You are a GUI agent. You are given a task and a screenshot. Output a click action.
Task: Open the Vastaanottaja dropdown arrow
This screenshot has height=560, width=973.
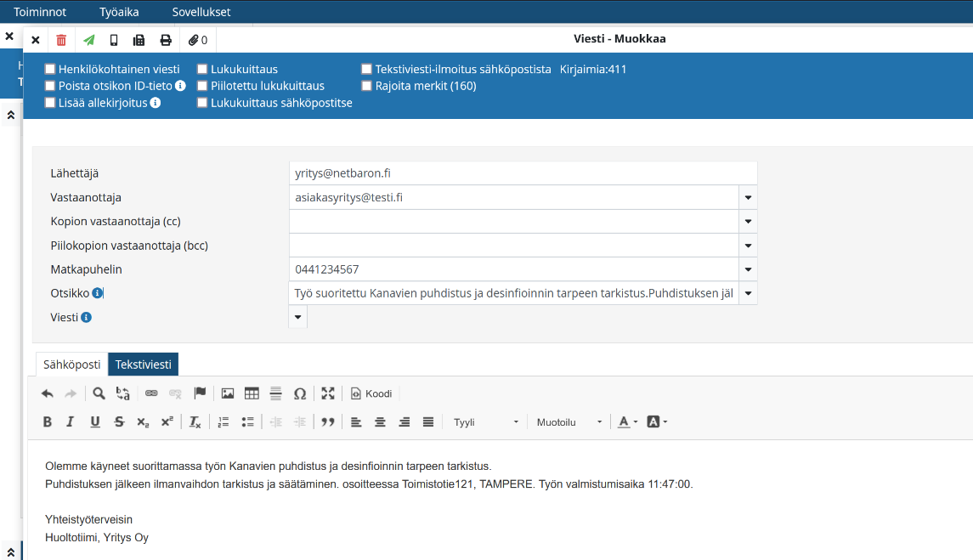(748, 197)
